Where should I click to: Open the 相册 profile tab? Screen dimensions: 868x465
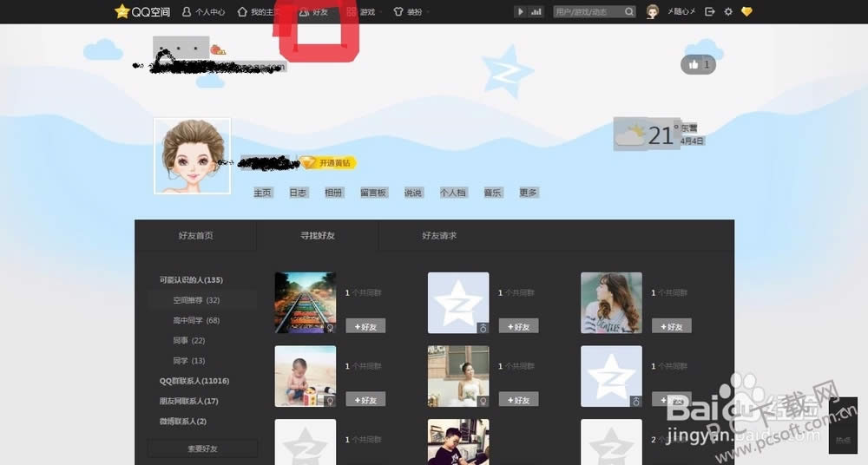tap(333, 193)
